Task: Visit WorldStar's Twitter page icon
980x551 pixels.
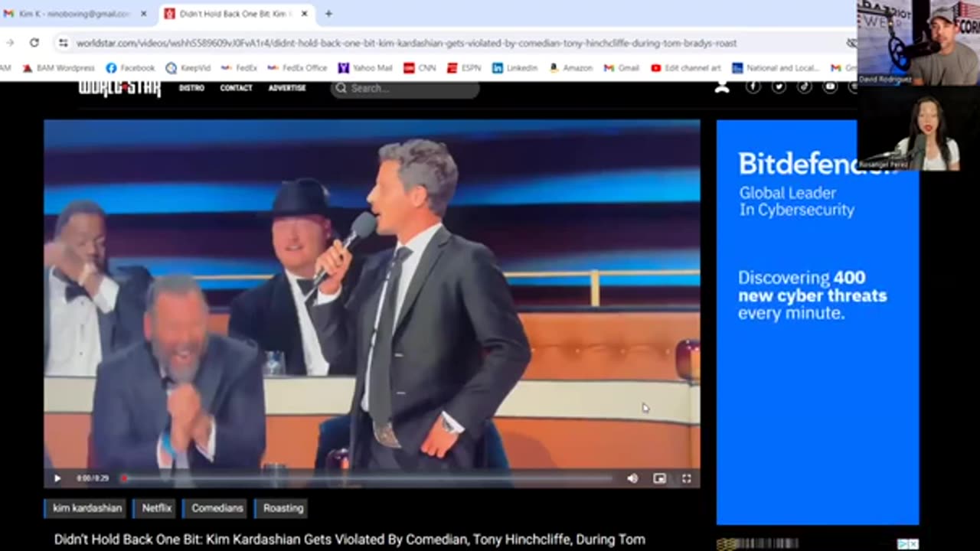Action: pyautogui.click(x=779, y=87)
